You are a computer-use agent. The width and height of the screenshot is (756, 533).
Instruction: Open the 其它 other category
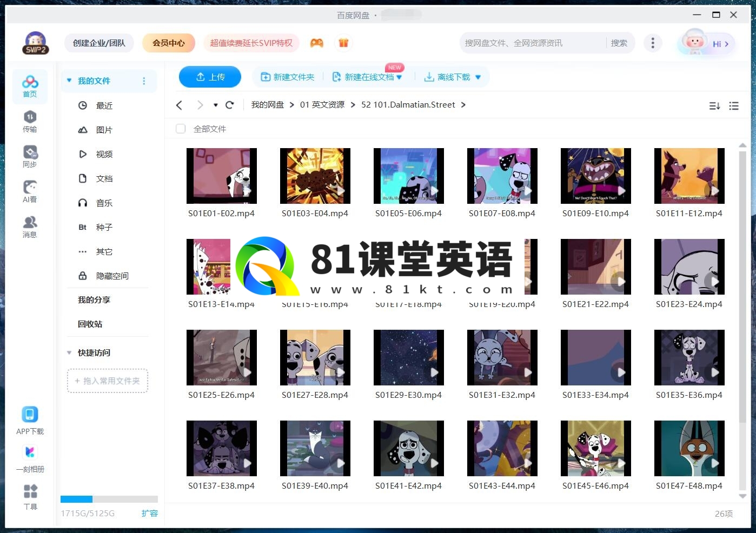(104, 251)
